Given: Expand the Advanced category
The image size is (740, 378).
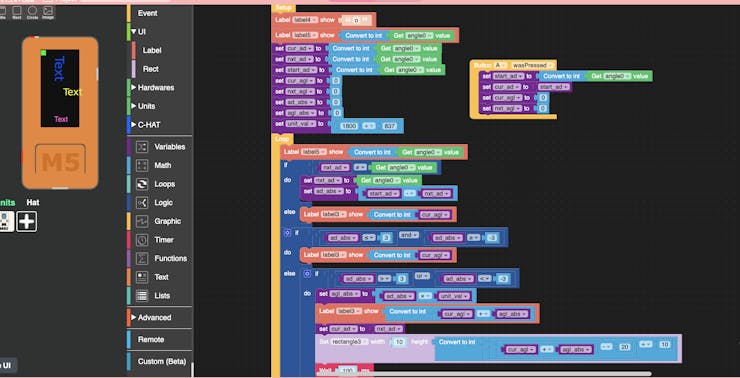Looking at the screenshot, I should 154,318.
